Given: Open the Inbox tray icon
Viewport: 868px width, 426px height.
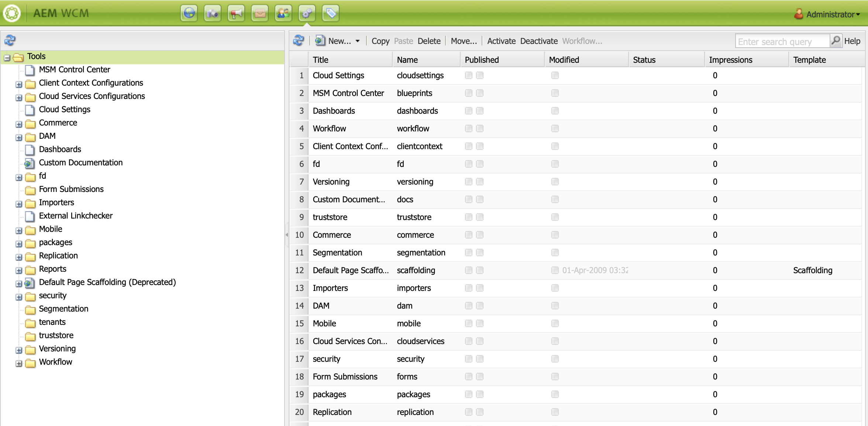Looking at the screenshot, I should [x=260, y=14].
